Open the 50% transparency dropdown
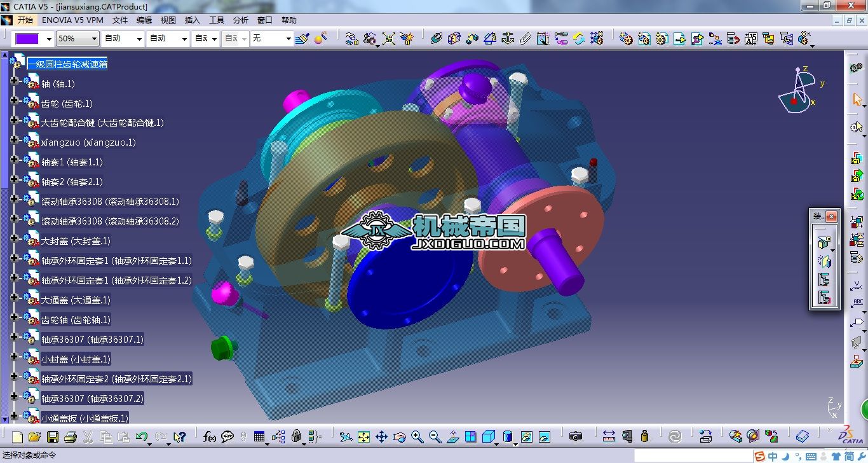This screenshot has height=463, width=868. pyautogui.click(x=95, y=39)
